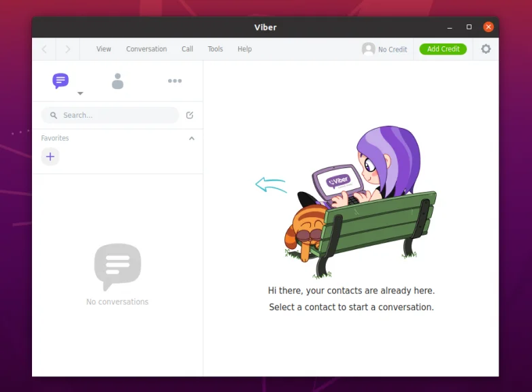The height and width of the screenshot is (392, 532).
Task: Open the Conversation menu
Action: (x=146, y=49)
